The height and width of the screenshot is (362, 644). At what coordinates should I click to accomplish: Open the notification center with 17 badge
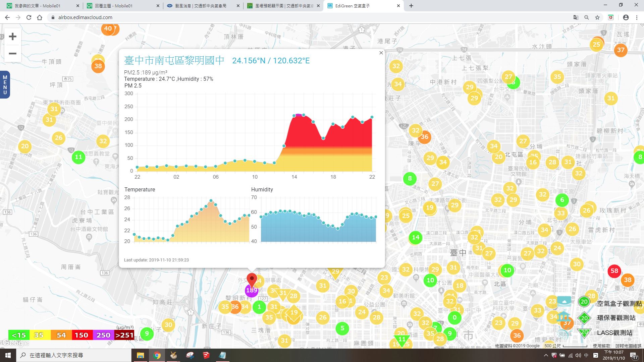[634, 356]
